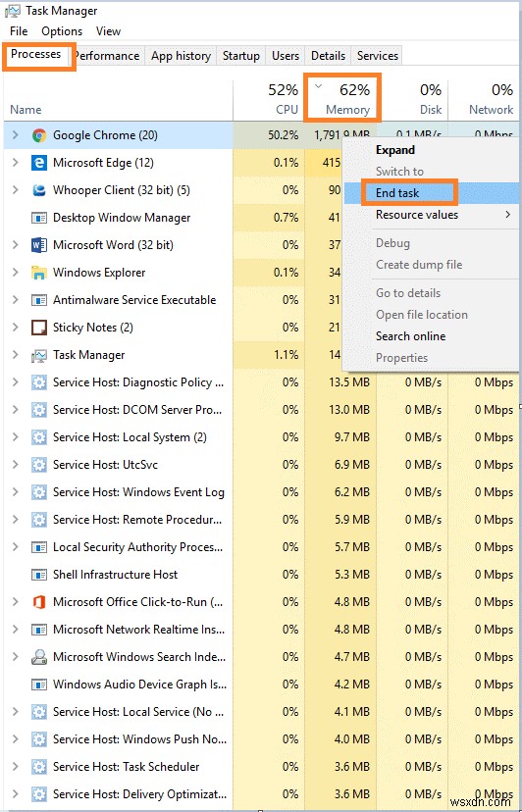Switch to the App history tab

181,56
